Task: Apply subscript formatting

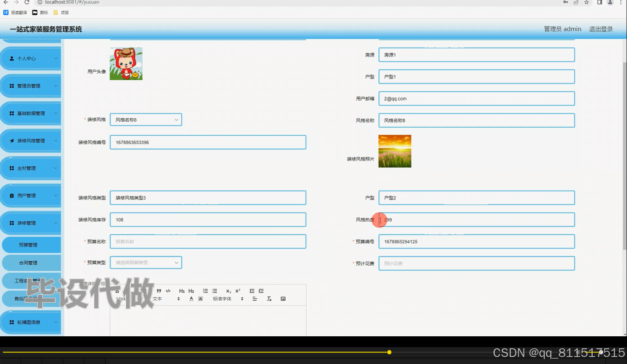Action: tap(229, 291)
